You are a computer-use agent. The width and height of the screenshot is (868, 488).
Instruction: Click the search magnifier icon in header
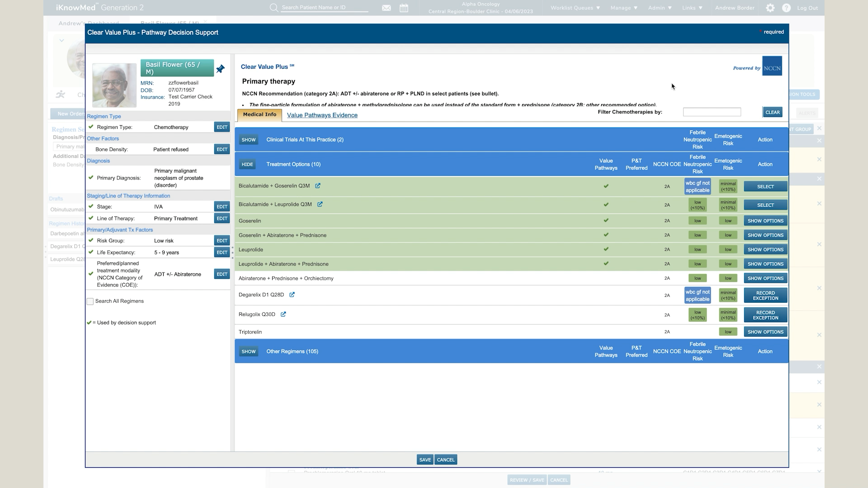pos(274,8)
